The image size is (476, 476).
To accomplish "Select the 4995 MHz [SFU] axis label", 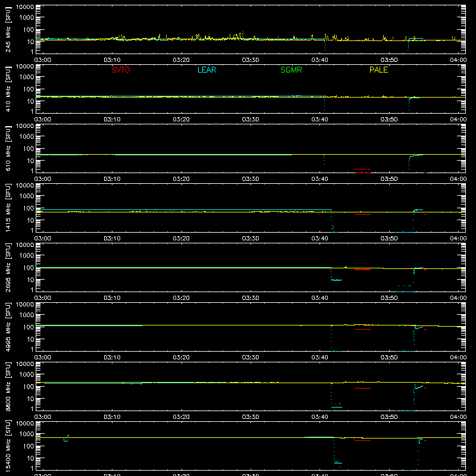I will tap(8, 327).
